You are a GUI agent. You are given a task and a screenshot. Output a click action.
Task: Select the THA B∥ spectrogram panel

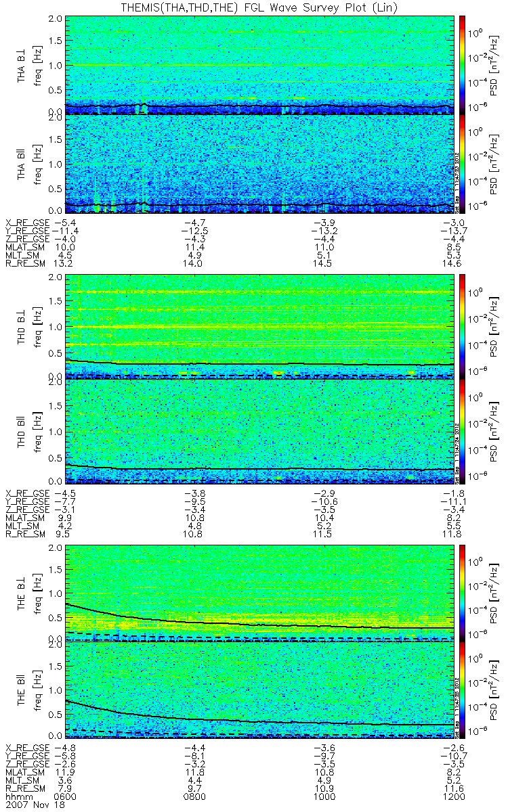click(260, 163)
